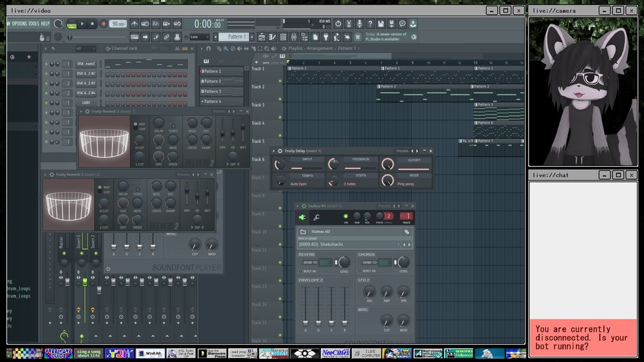Screen dimensions: 644x362
Task: Click the plug icon in the toolbar
Action: tap(326, 37)
